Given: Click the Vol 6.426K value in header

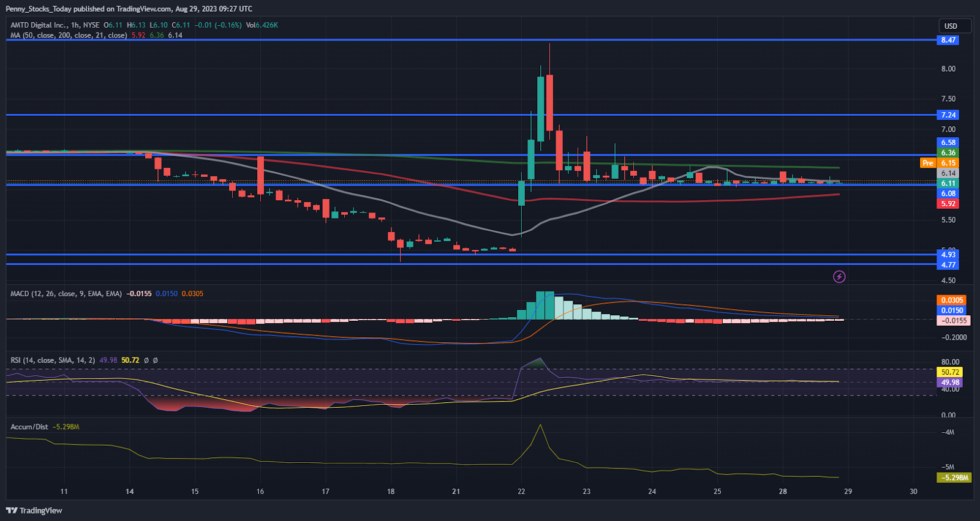Looking at the screenshot, I should pyautogui.click(x=262, y=25).
